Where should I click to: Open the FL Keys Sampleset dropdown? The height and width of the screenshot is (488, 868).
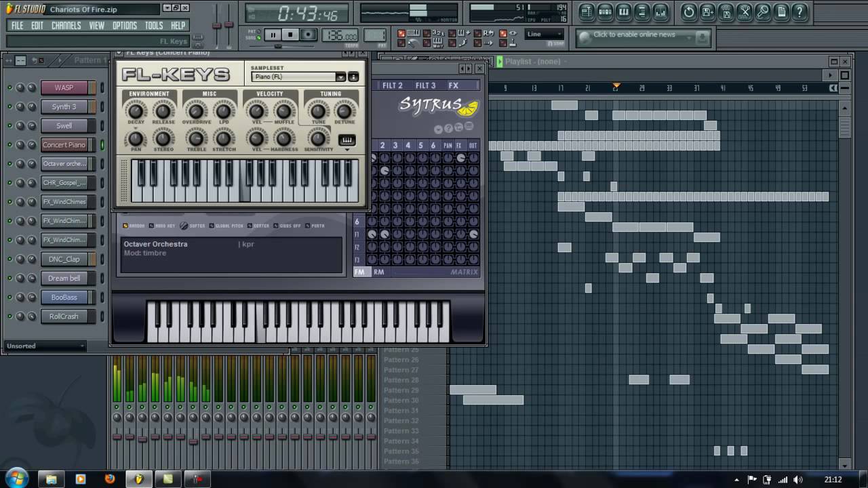[x=340, y=77]
